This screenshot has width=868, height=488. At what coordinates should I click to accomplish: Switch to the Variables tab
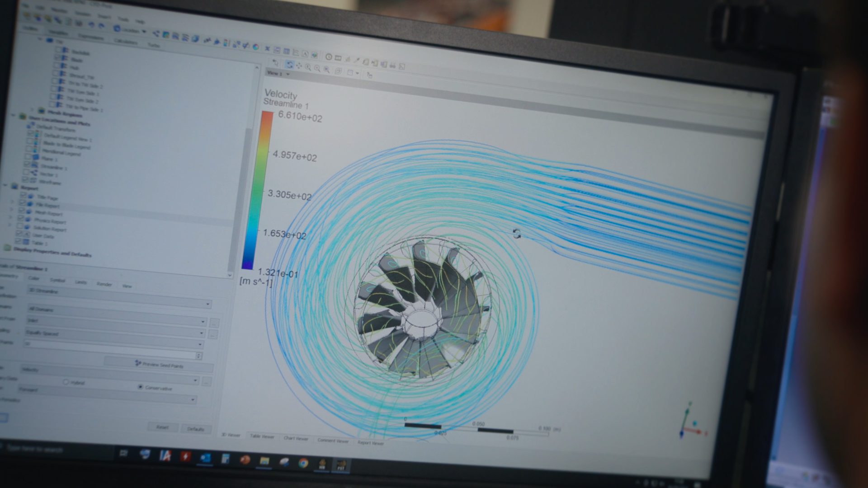[58, 33]
